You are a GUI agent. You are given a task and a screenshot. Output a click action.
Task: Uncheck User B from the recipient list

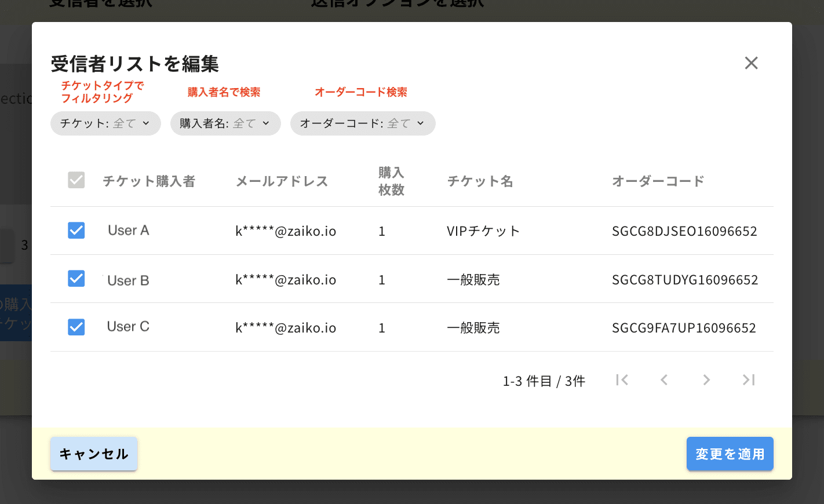point(76,279)
